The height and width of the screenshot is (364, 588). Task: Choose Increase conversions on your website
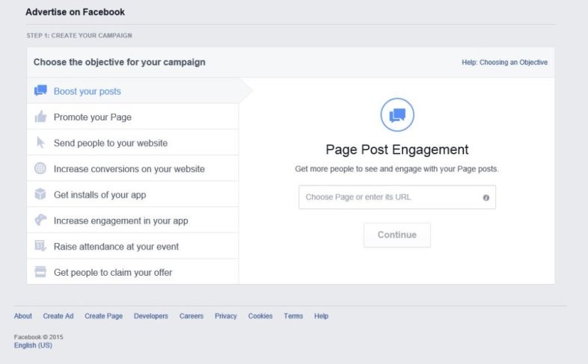point(132,168)
